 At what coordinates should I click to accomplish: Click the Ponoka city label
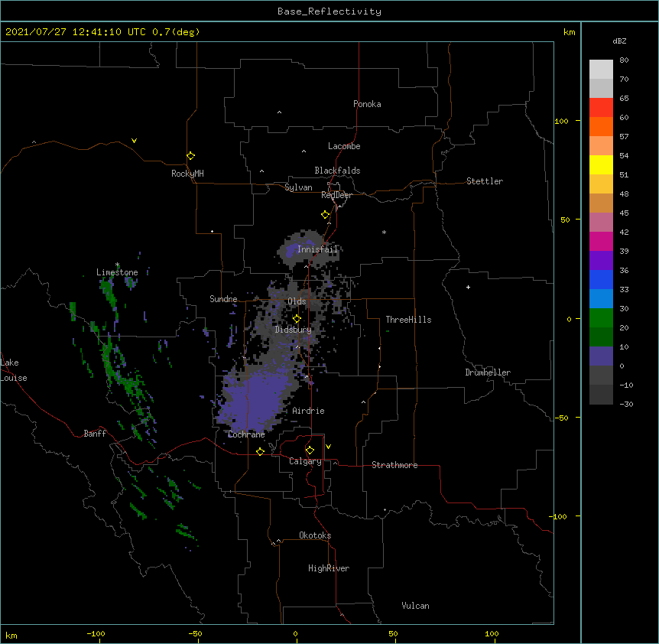point(367,104)
